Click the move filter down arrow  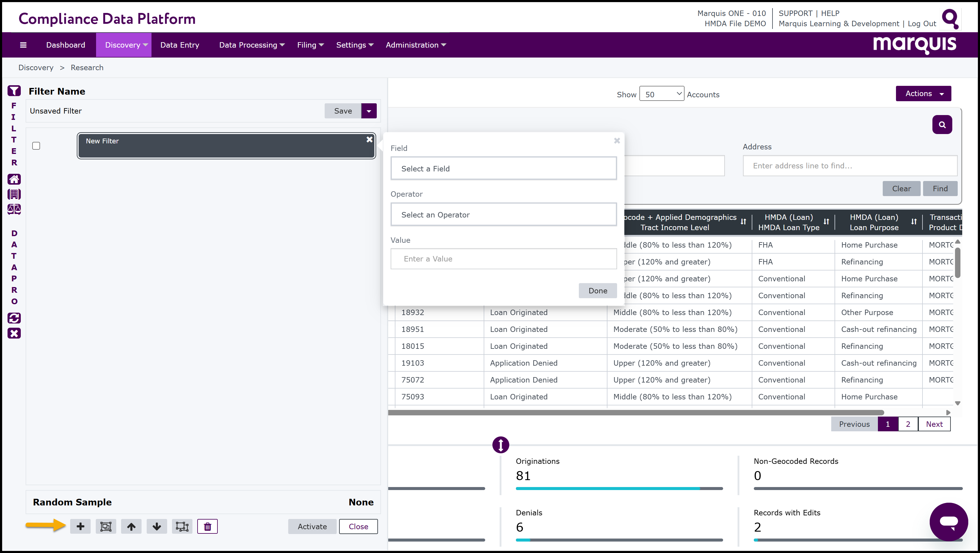pyautogui.click(x=157, y=526)
